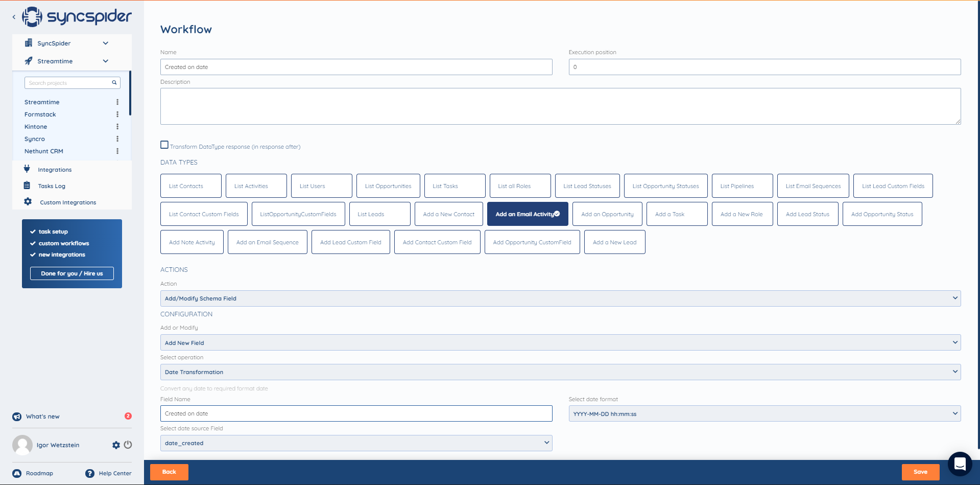Open options menu for Formstack project
Viewport: 980px width, 485px height.
click(x=117, y=114)
